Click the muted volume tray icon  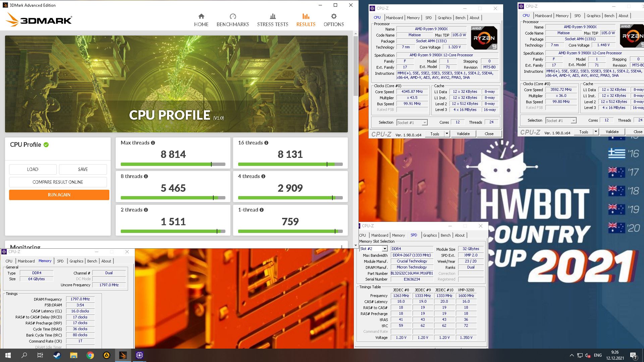(x=588, y=355)
